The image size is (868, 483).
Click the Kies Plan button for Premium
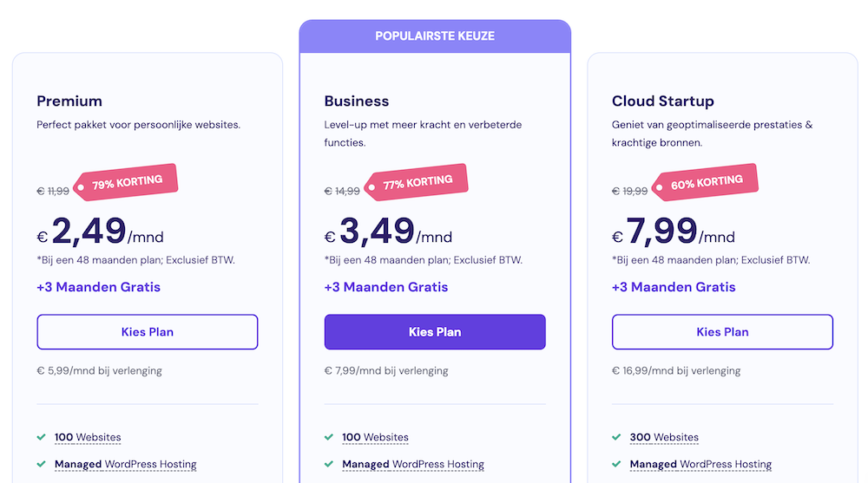(x=147, y=332)
